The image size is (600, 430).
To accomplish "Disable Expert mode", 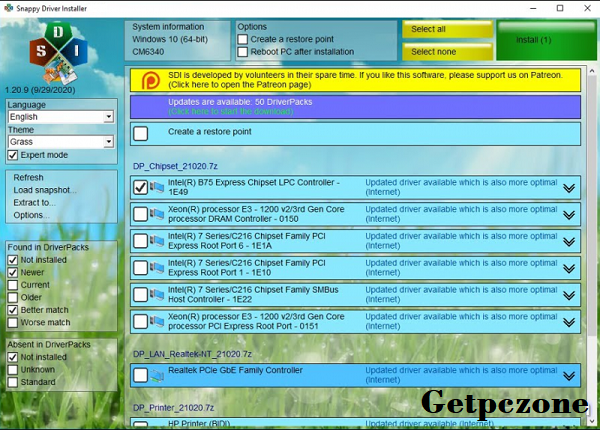I will point(13,155).
